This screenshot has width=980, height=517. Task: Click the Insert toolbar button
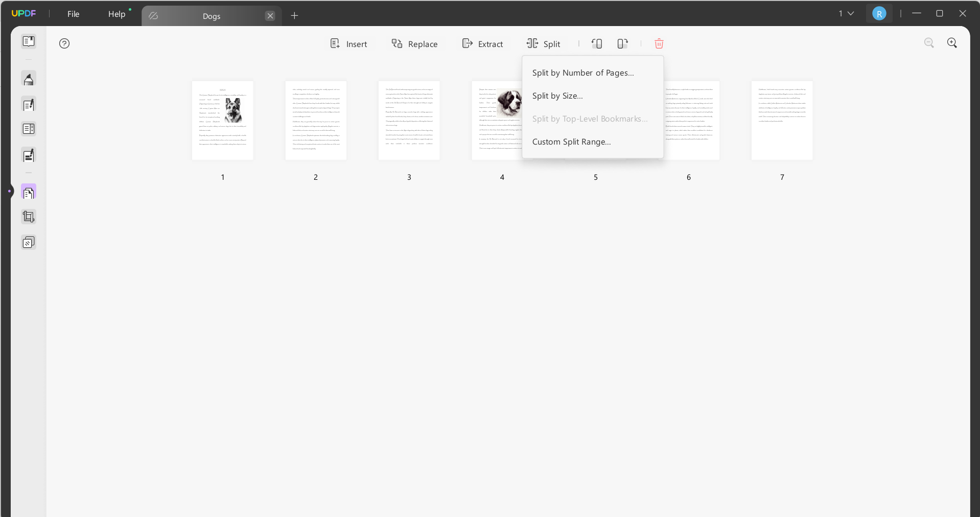coord(349,44)
